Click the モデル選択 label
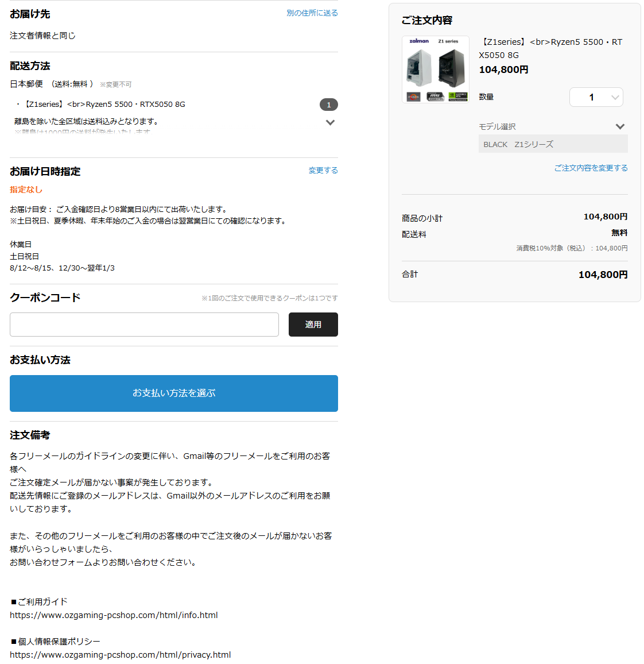 pos(497,126)
